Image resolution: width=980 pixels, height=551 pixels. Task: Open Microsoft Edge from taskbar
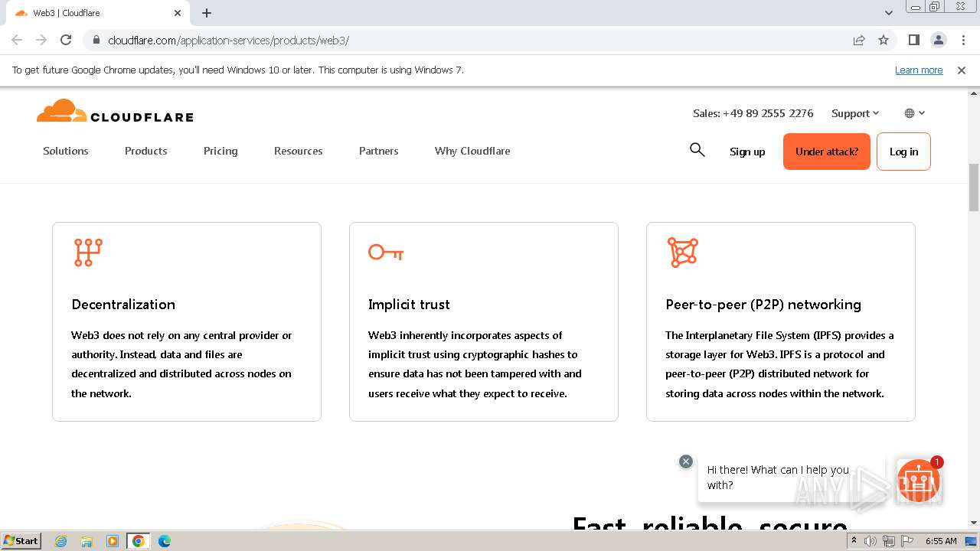164,541
